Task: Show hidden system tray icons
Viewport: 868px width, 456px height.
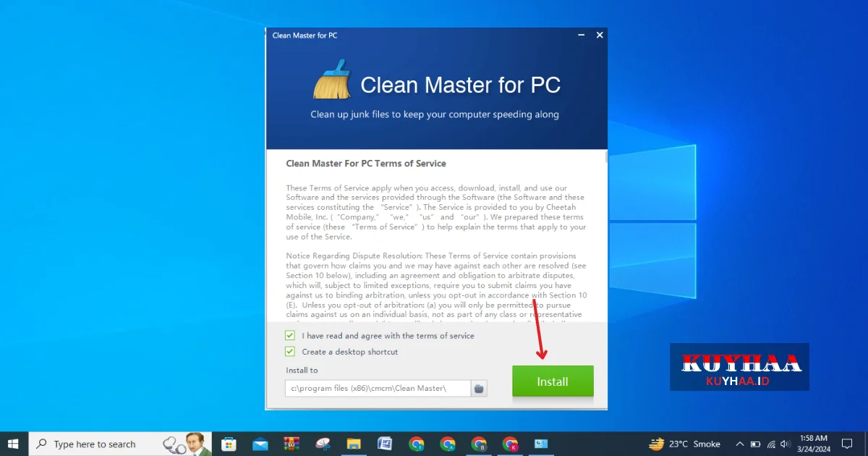Action: point(739,444)
